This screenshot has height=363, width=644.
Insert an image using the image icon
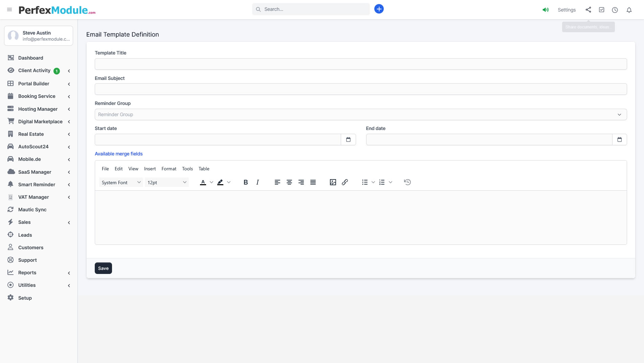click(333, 182)
